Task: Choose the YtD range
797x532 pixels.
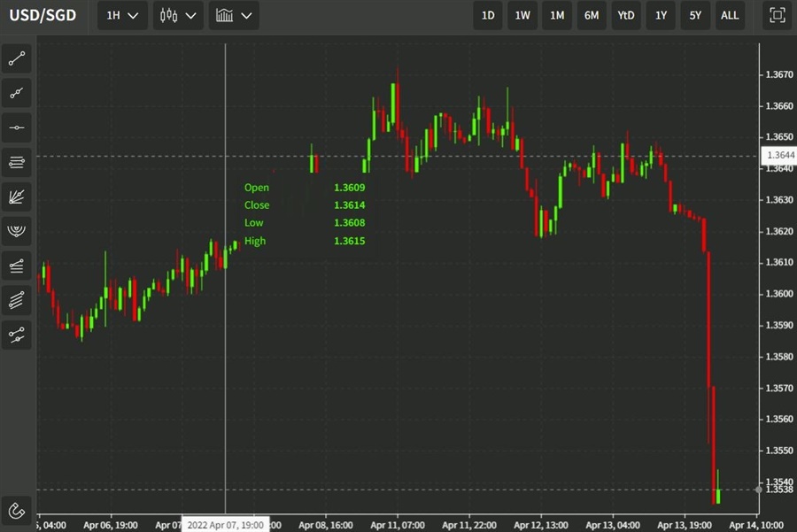Action: click(x=626, y=15)
